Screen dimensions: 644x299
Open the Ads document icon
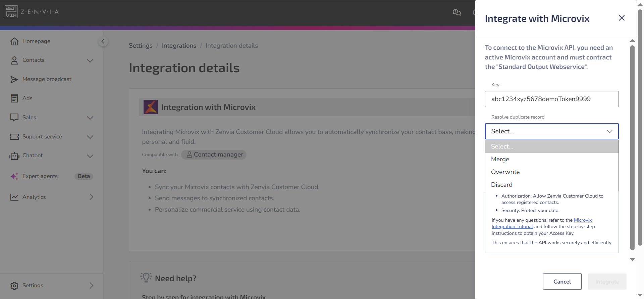tap(14, 98)
